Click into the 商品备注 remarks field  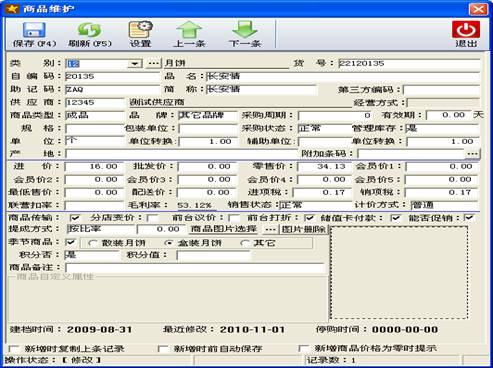click(195, 268)
